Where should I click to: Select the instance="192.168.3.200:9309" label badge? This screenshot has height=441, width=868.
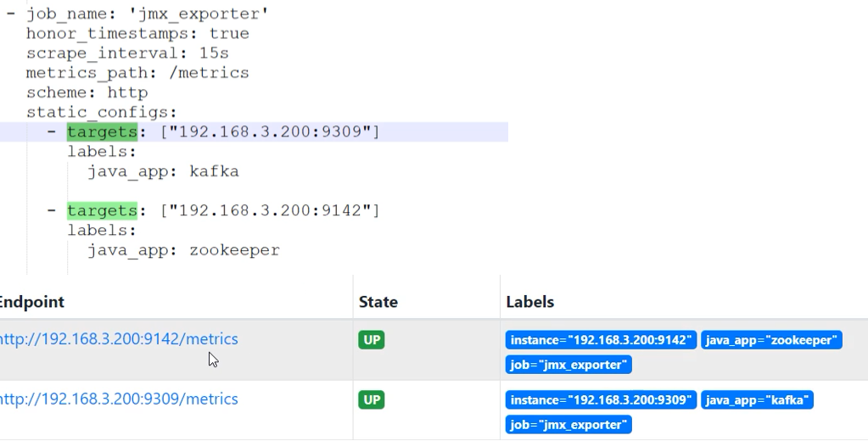[601, 399]
